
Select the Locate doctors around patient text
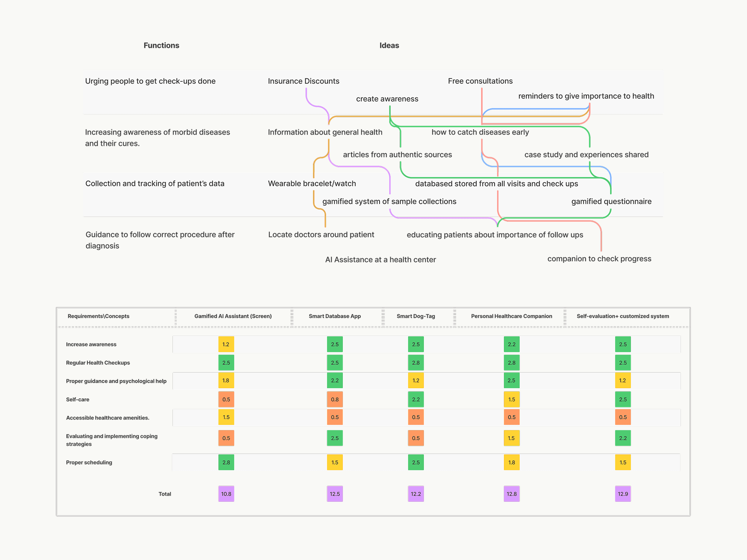[321, 234]
